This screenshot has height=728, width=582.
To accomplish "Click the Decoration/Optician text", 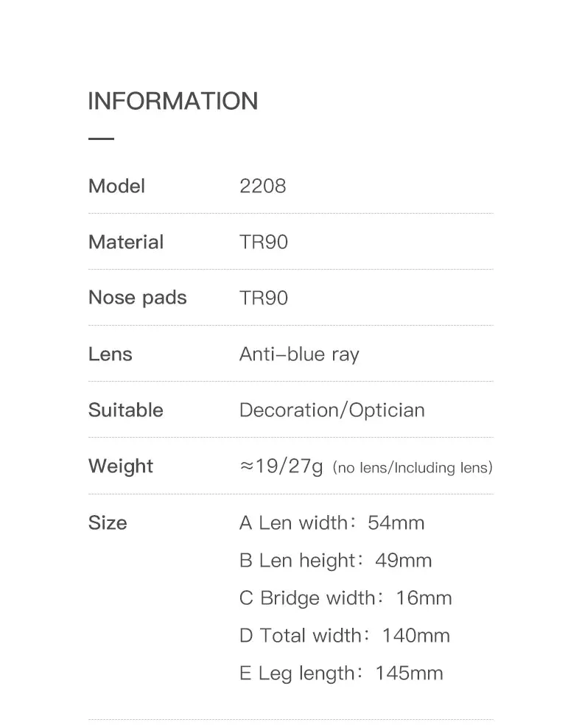I will (x=332, y=410).
